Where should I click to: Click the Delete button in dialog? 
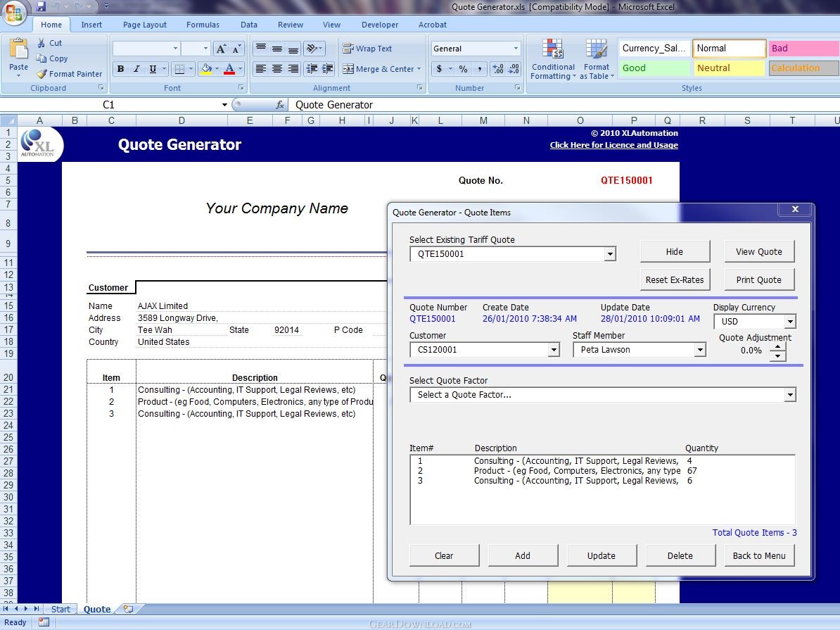(680, 555)
